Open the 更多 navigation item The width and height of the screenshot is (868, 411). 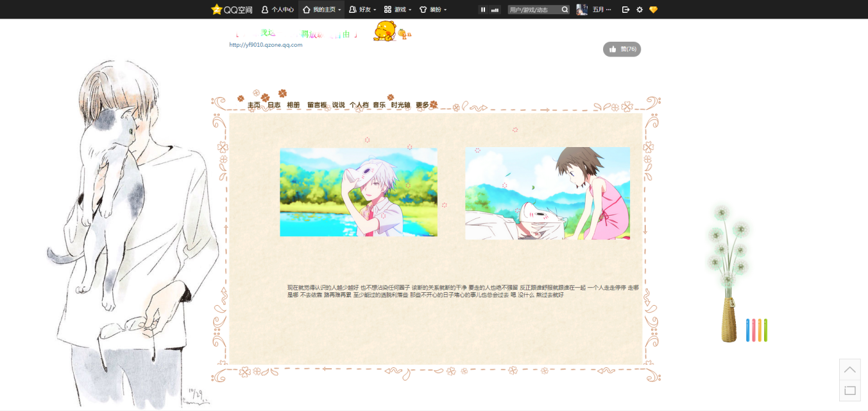point(423,105)
